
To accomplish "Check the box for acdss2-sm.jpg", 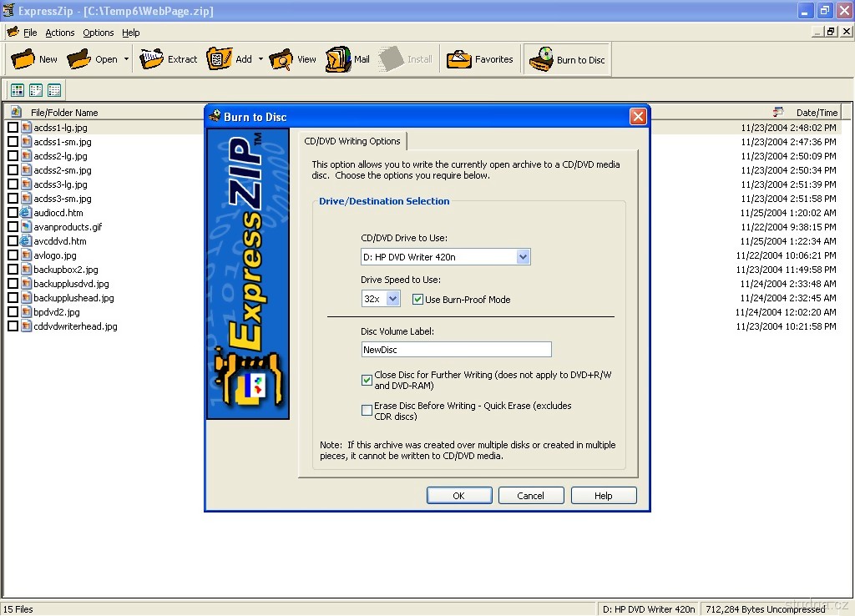I will tap(13, 170).
